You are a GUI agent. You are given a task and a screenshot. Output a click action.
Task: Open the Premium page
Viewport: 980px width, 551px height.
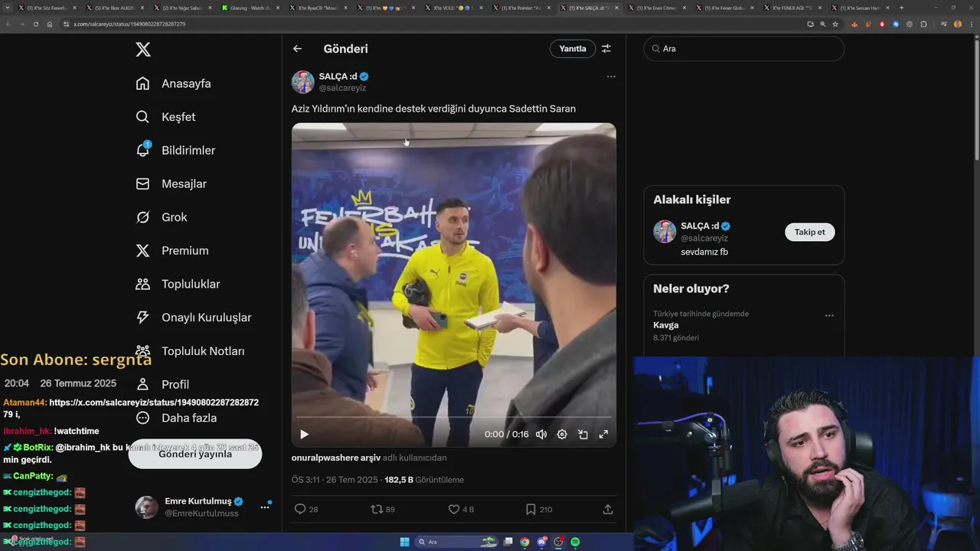tap(172, 250)
